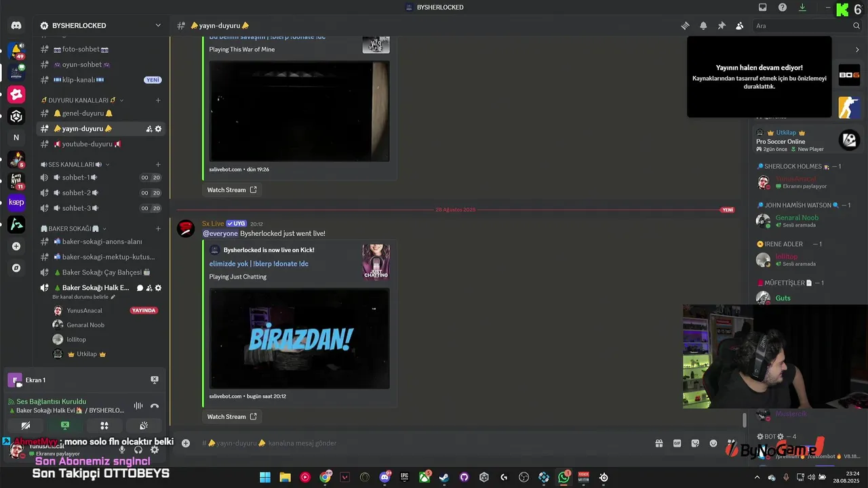This screenshot has height=488, width=868.
Task: Open the Discord inbox icon
Action: click(x=762, y=7)
